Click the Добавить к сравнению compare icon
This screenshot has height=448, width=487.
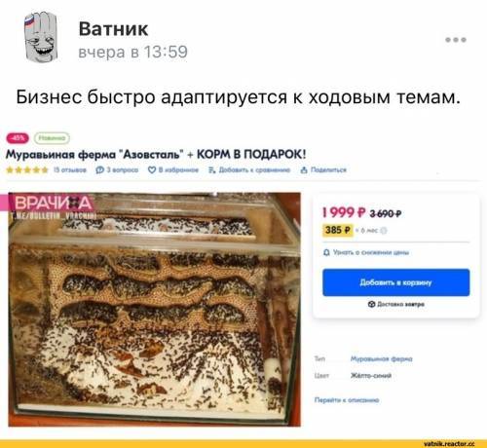click(x=212, y=169)
